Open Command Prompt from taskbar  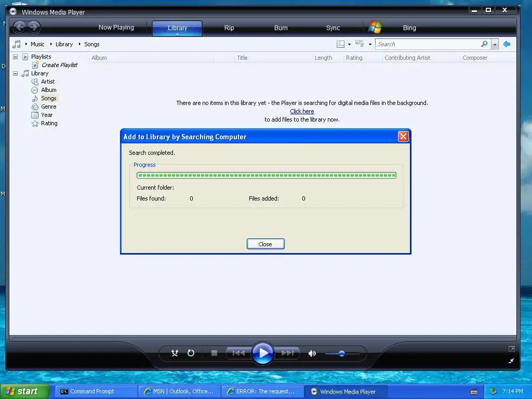pyautogui.click(x=96, y=391)
